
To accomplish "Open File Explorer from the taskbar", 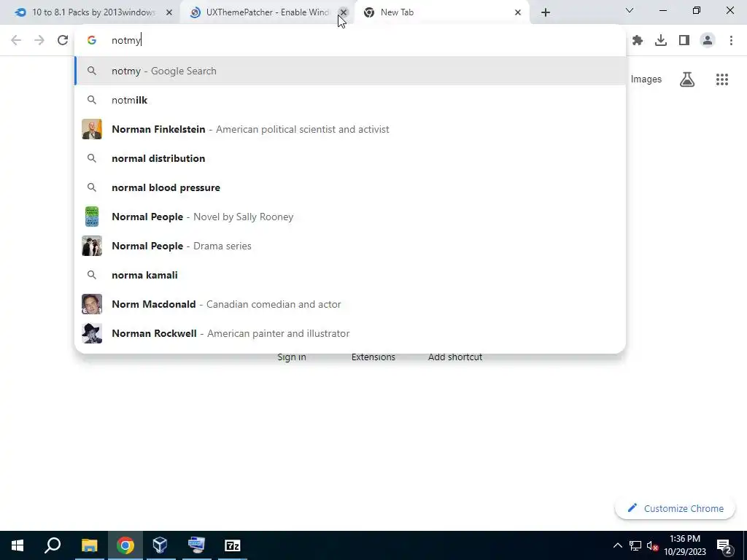I will pos(89,545).
